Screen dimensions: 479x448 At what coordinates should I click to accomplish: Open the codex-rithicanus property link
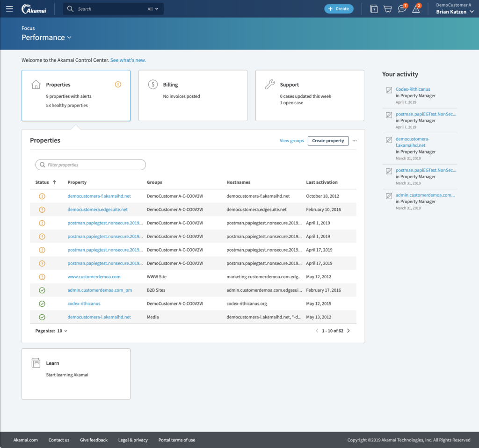(84, 303)
